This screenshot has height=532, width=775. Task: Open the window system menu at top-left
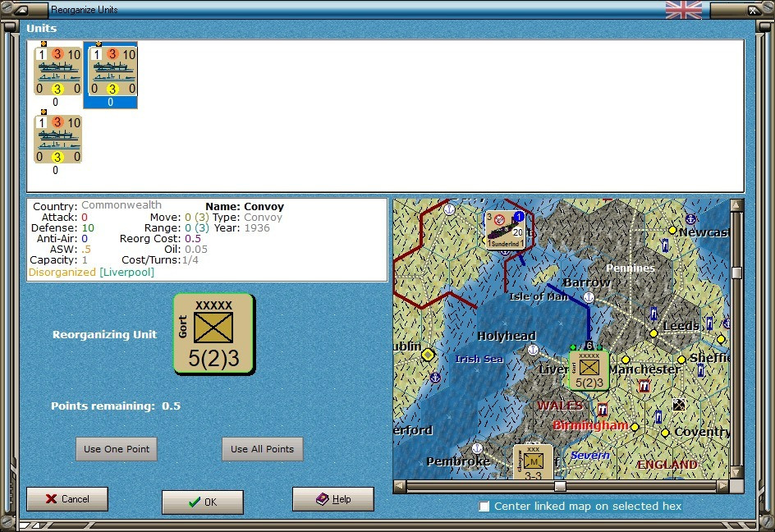[x=23, y=9]
